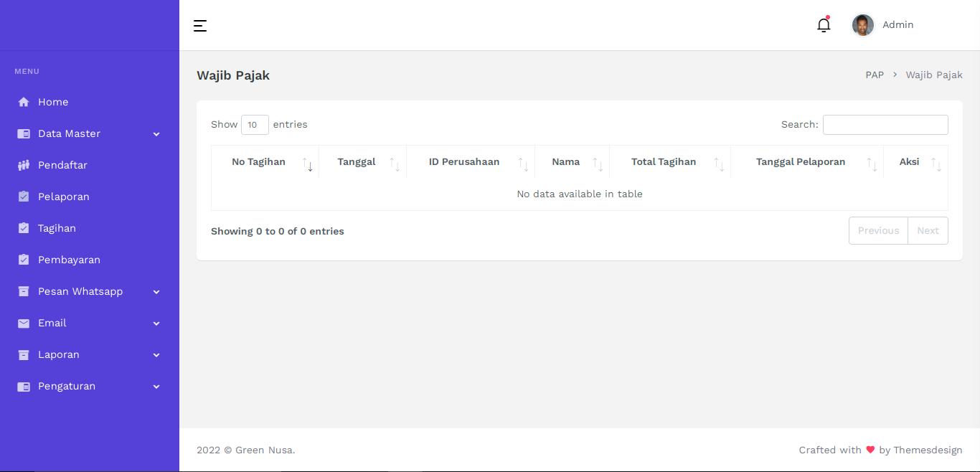Click the Admin profile avatar
The height and width of the screenshot is (472, 980).
point(862,25)
